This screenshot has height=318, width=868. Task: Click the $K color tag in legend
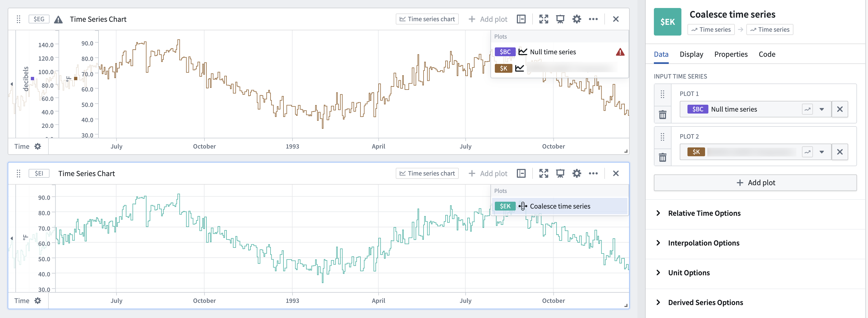[x=503, y=68]
